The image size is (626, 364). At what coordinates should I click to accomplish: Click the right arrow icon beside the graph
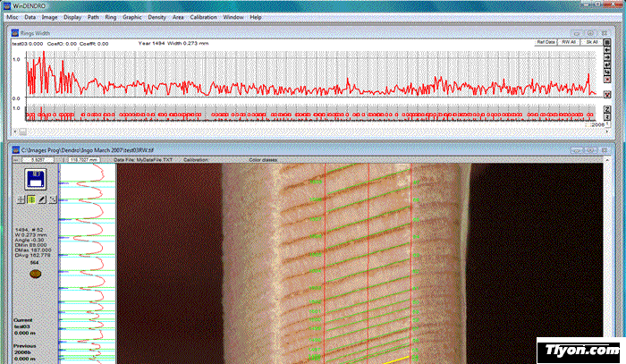(x=607, y=57)
